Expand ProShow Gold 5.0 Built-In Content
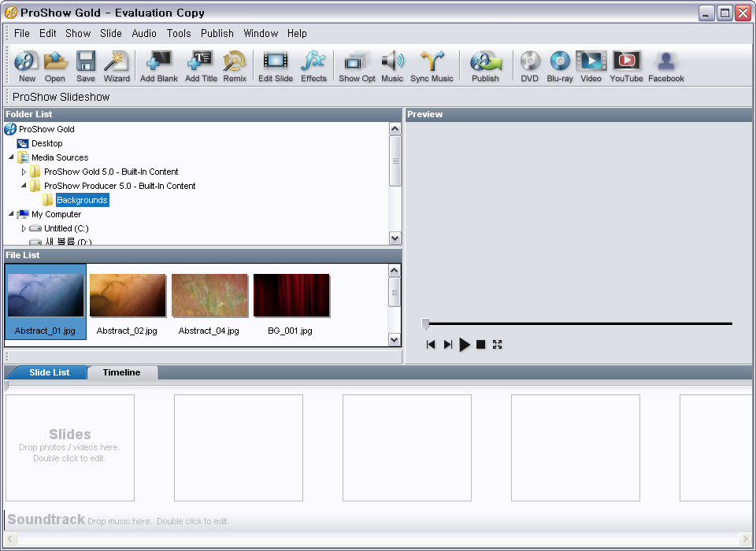 (x=24, y=172)
